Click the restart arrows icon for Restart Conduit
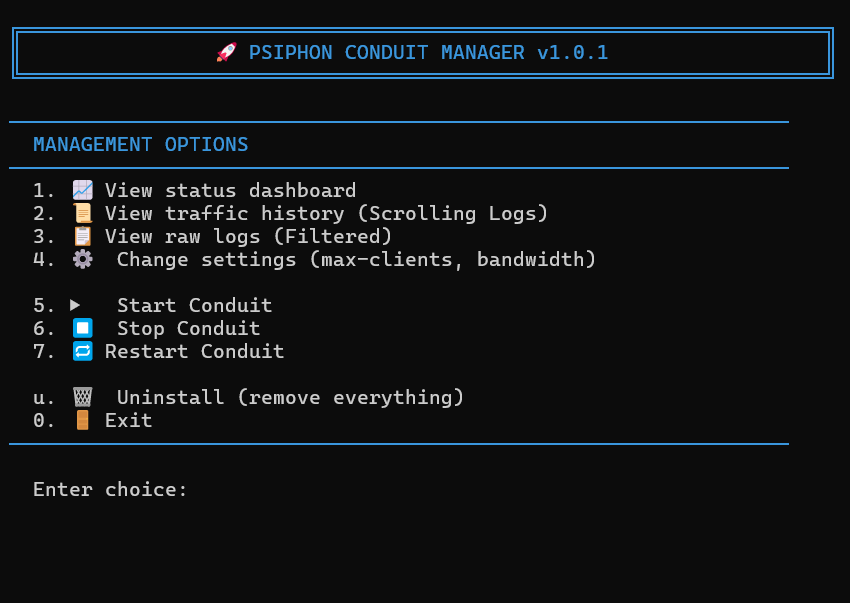Viewport: 850px width, 603px height. point(82,351)
